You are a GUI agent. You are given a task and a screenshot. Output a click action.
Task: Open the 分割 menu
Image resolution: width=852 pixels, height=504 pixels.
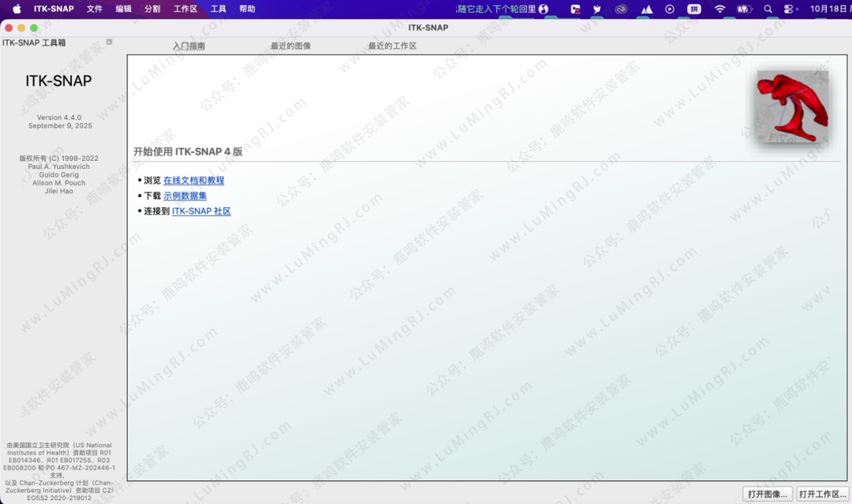point(152,9)
